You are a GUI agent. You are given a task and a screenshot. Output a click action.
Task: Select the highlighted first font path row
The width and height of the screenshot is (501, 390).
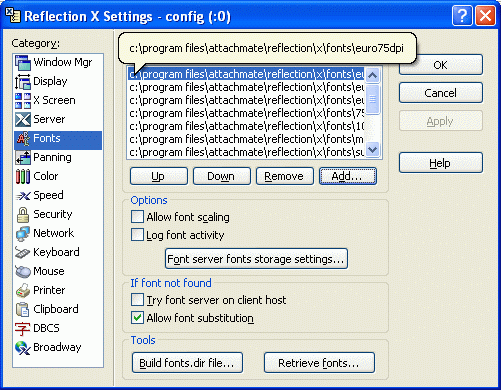246,74
